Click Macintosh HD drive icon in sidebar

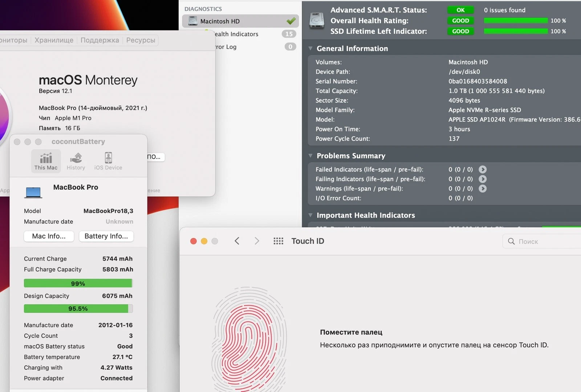[193, 21]
